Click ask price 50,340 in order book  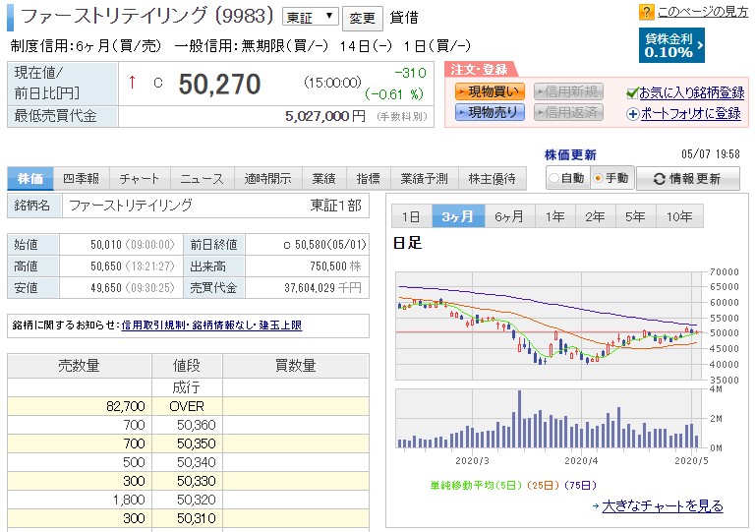(197, 462)
